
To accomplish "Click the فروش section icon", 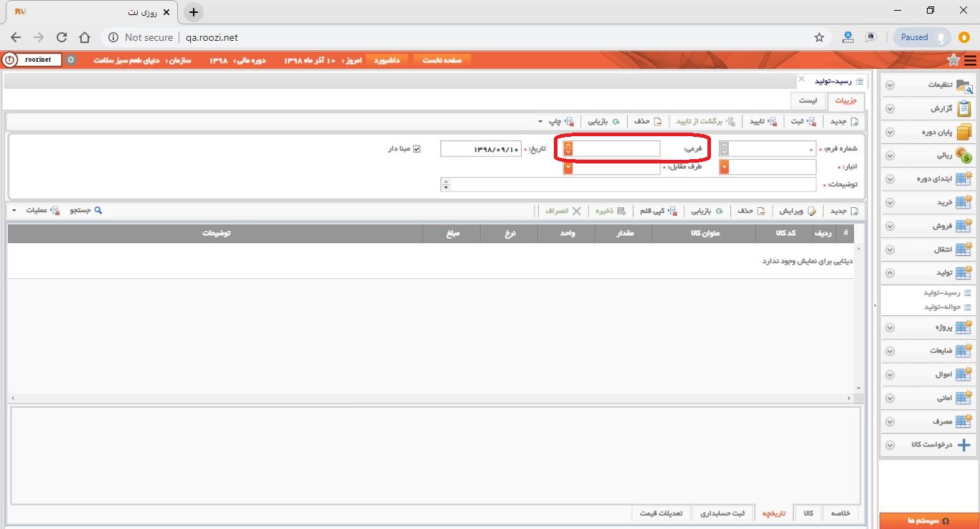I will point(964,226).
